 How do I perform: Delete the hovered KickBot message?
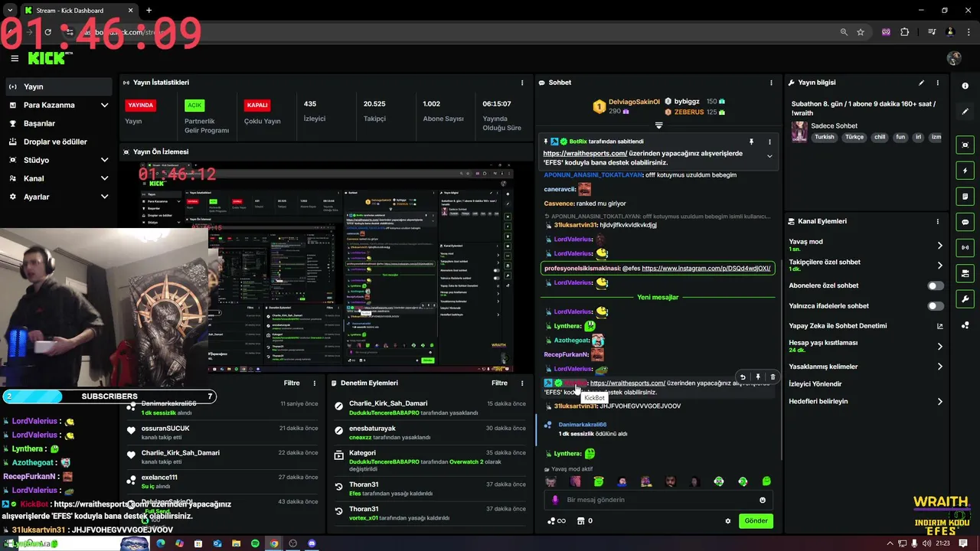click(x=773, y=377)
